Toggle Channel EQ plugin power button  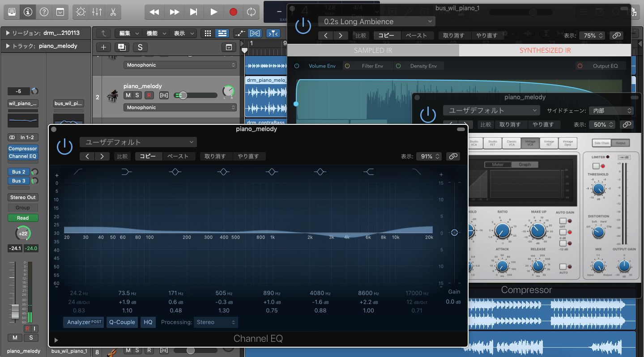coord(65,146)
